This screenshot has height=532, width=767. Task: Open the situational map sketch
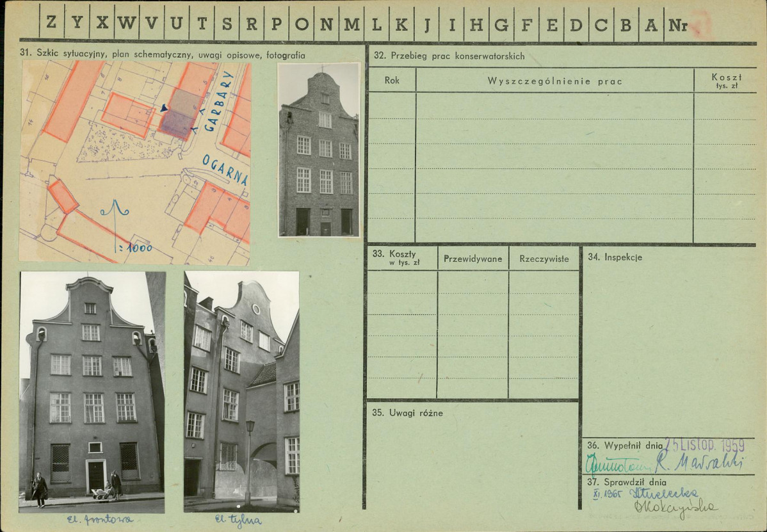[134, 163]
